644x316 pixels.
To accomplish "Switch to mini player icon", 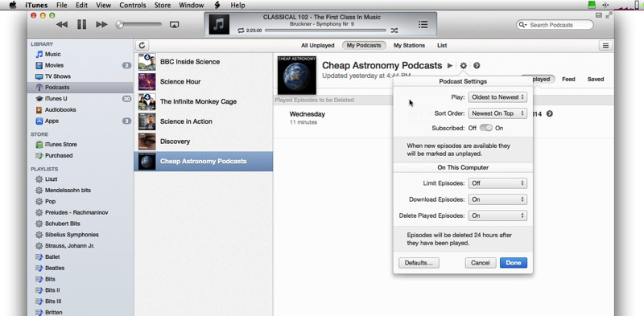I will click(x=599, y=15).
